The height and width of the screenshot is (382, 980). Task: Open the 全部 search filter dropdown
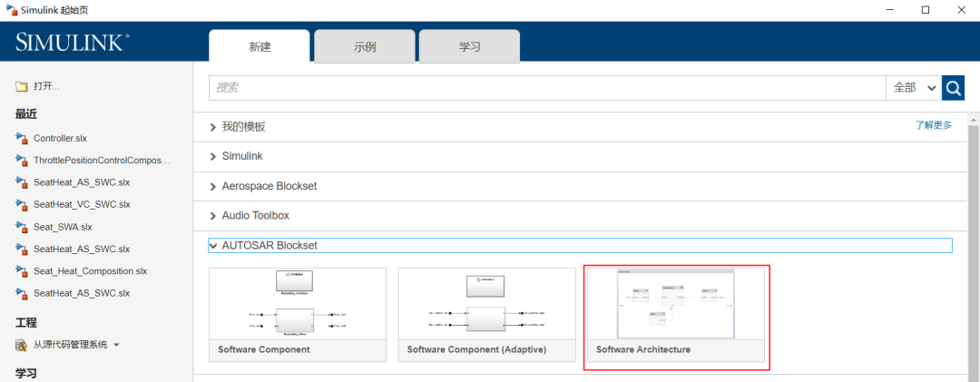914,88
